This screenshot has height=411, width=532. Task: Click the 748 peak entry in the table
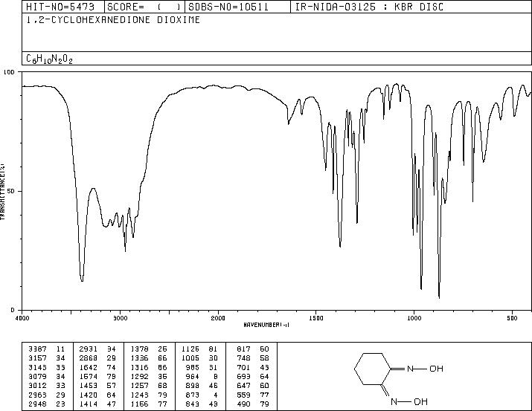click(x=253, y=357)
